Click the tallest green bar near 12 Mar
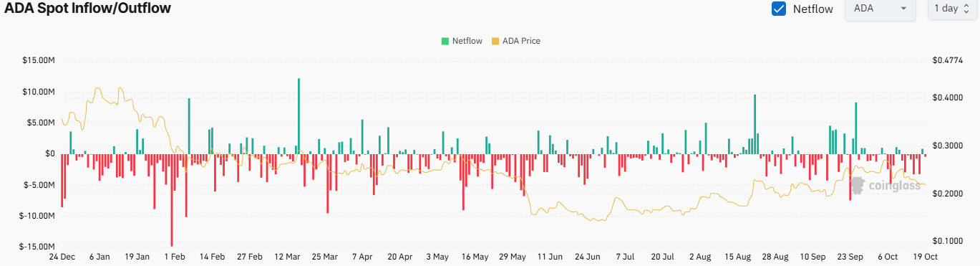 pos(299,115)
